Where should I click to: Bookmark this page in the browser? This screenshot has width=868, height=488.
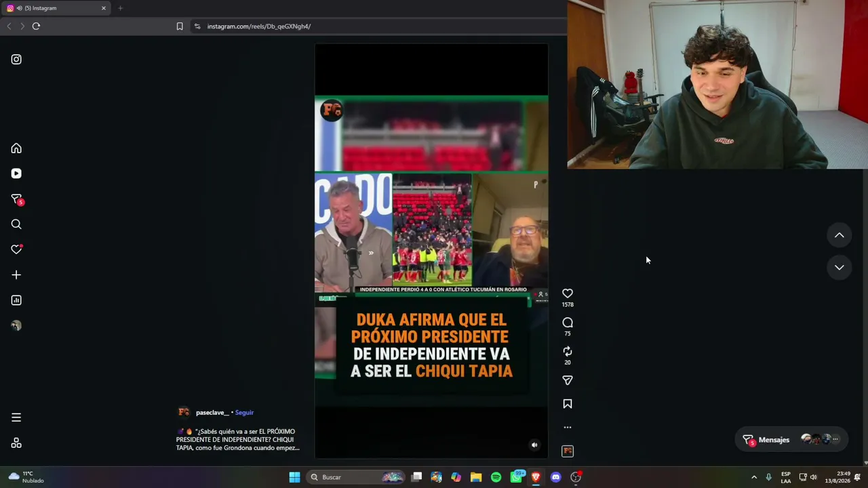pos(180,26)
